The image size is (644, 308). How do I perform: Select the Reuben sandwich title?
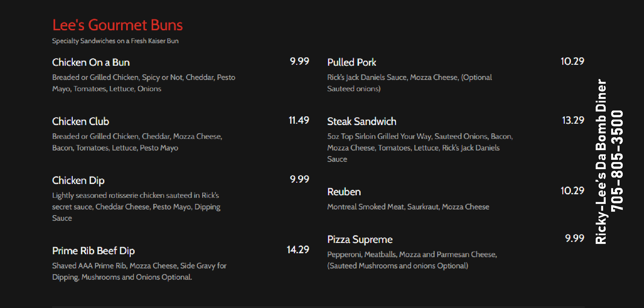pos(344,192)
